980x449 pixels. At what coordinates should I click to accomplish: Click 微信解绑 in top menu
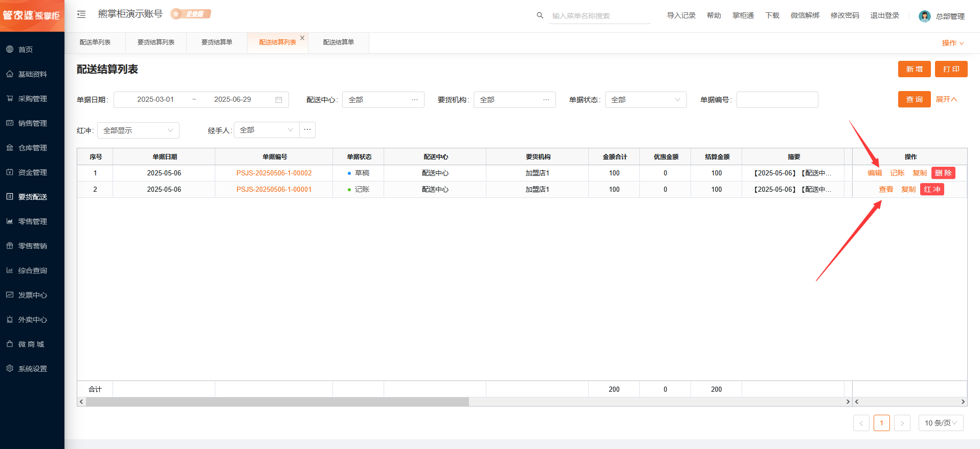coord(805,15)
